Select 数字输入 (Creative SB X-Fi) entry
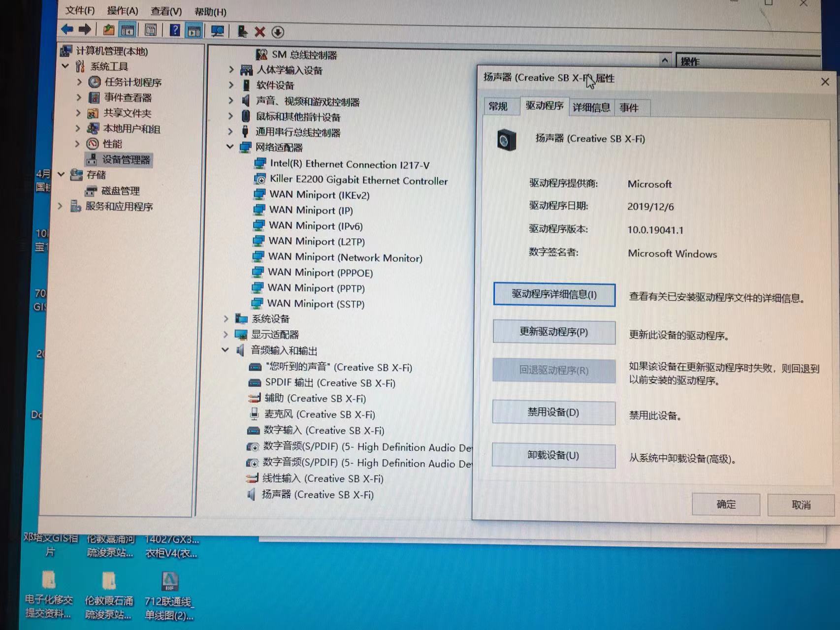This screenshot has height=630, width=840. tap(323, 430)
